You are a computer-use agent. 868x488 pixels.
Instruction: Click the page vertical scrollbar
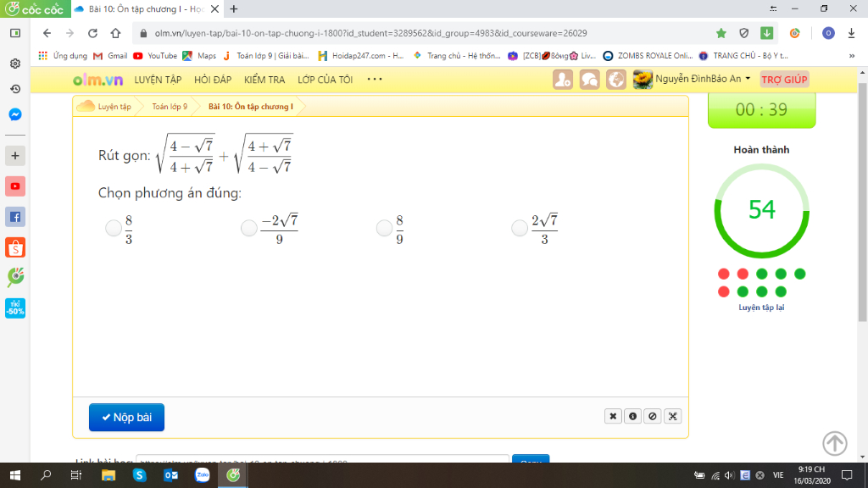[x=862, y=202]
